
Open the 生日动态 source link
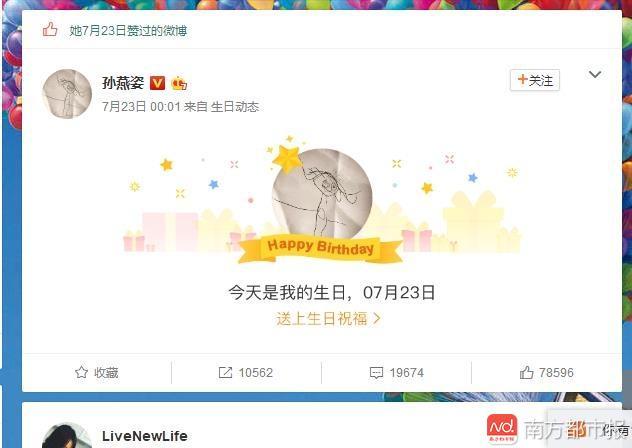click(x=235, y=107)
